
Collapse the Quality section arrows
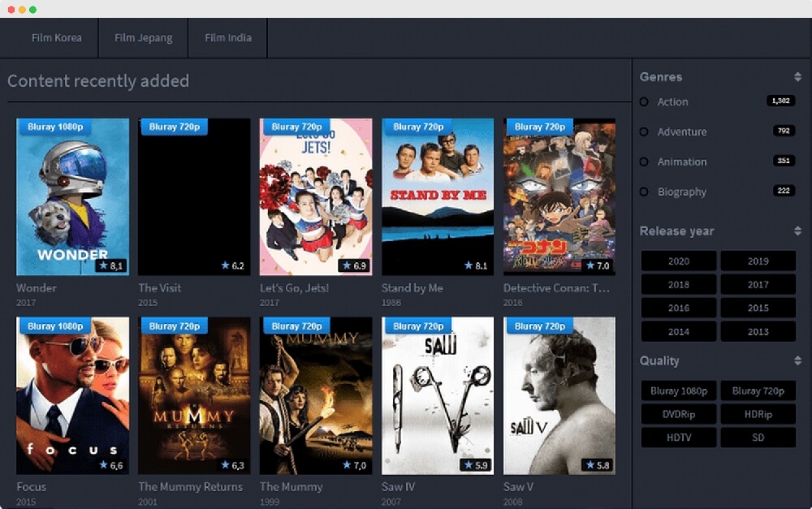pos(797,360)
